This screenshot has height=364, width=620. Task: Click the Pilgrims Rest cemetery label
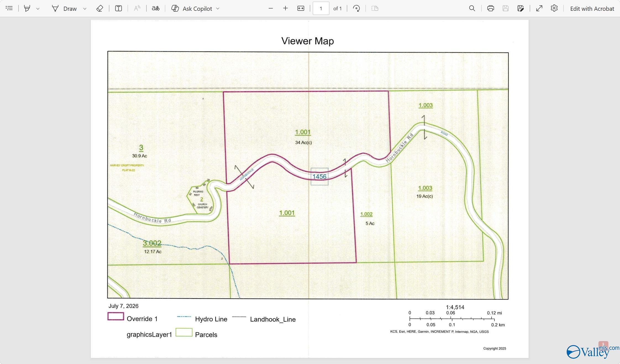coord(198,193)
